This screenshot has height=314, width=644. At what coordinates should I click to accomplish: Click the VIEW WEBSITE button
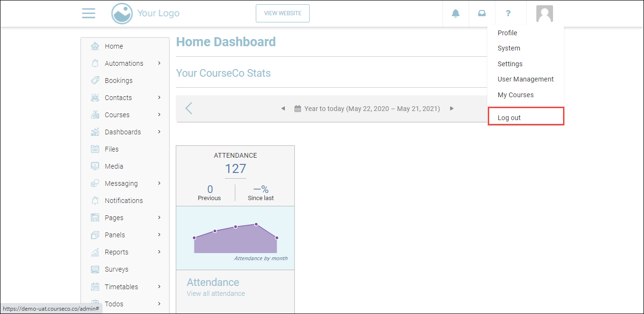pos(282,13)
